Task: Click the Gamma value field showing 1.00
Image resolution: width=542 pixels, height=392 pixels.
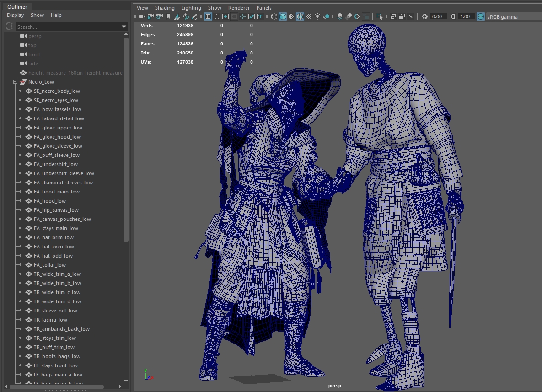Action: click(465, 16)
